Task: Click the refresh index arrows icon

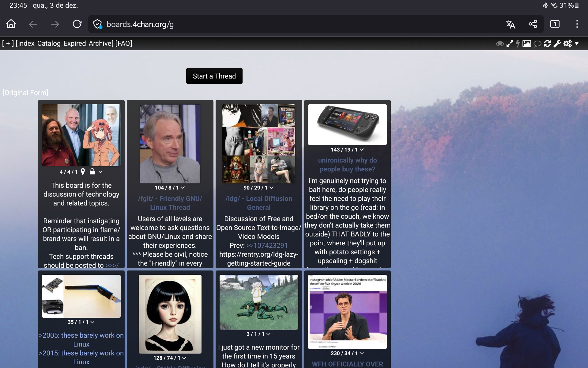Action: 547,44
